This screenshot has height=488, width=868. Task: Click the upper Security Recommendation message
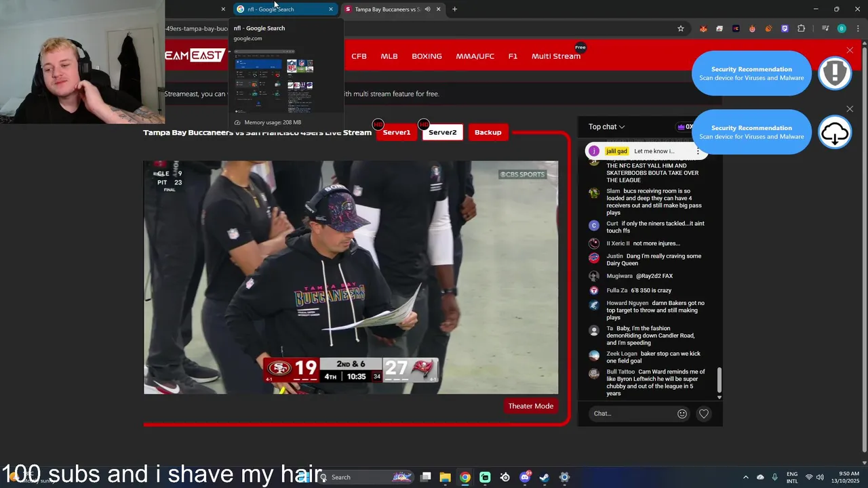[x=751, y=73]
